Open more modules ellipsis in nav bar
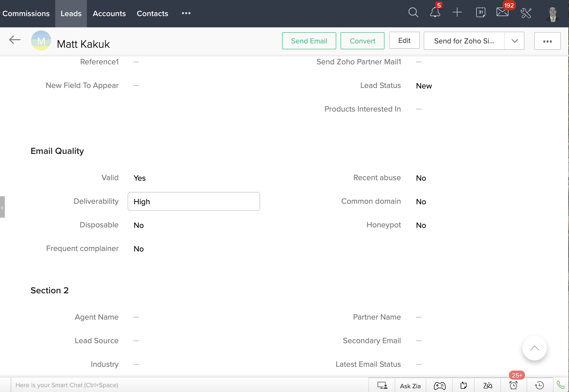 coord(186,13)
